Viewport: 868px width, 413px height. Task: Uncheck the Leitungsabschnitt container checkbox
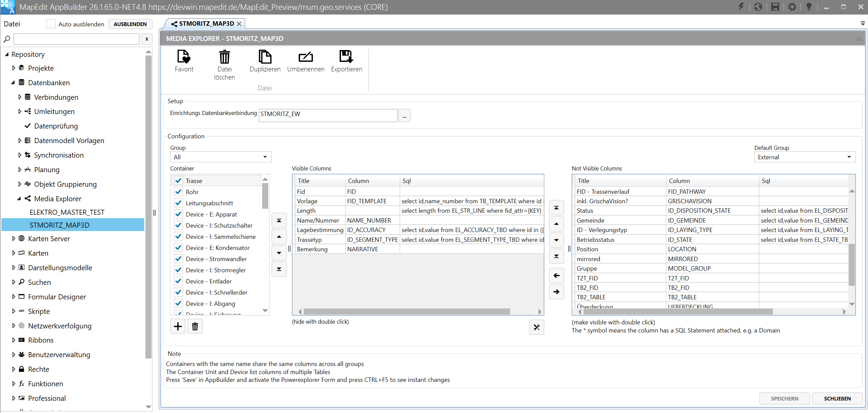point(178,203)
